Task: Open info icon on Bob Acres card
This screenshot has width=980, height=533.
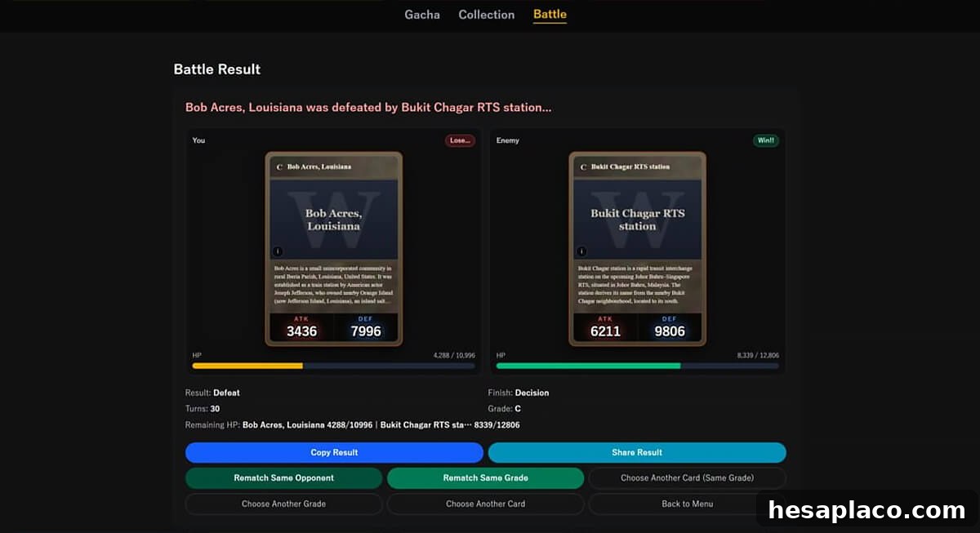Action: (278, 251)
